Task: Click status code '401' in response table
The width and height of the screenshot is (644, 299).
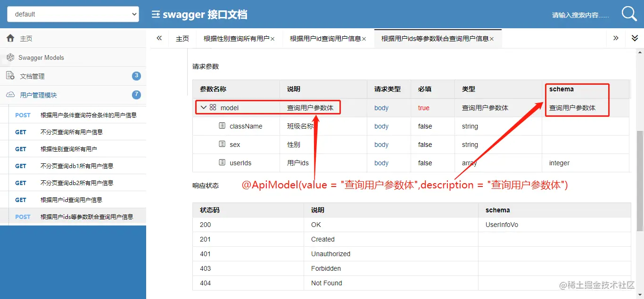Action: pos(206,254)
